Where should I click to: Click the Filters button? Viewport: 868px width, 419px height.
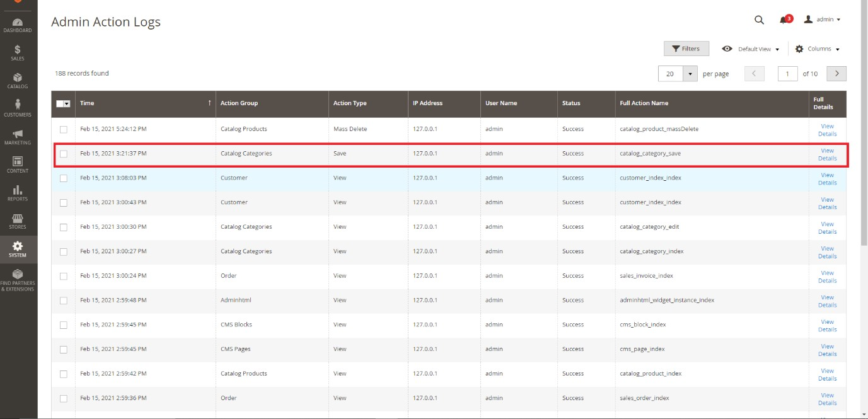click(x=686, y=49)
